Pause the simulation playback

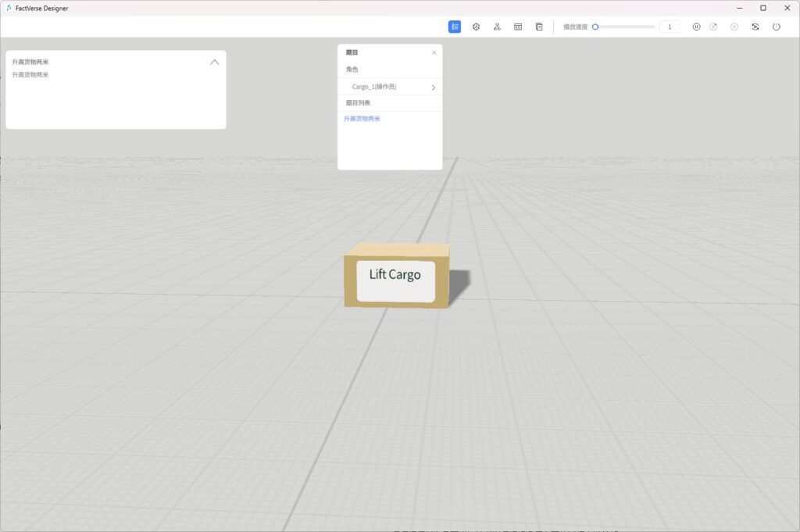tap(696, 27)
